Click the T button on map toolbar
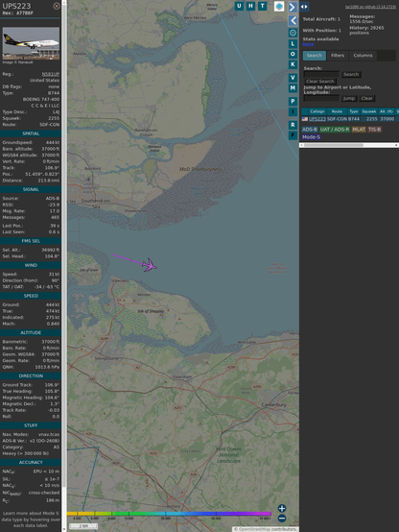The width and height of the screenshot is (399, 532). coord(263,6)
